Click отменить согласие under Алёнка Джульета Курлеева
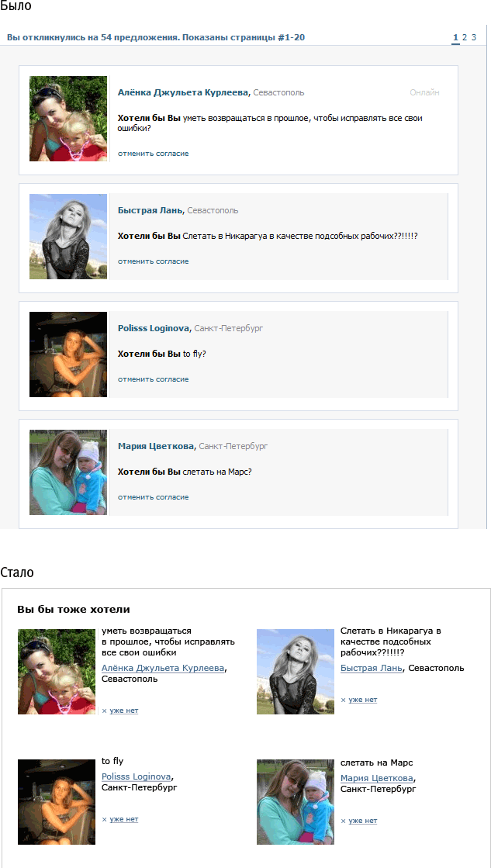The height and width of the screenshot is (868, 491). pos(154,154)
